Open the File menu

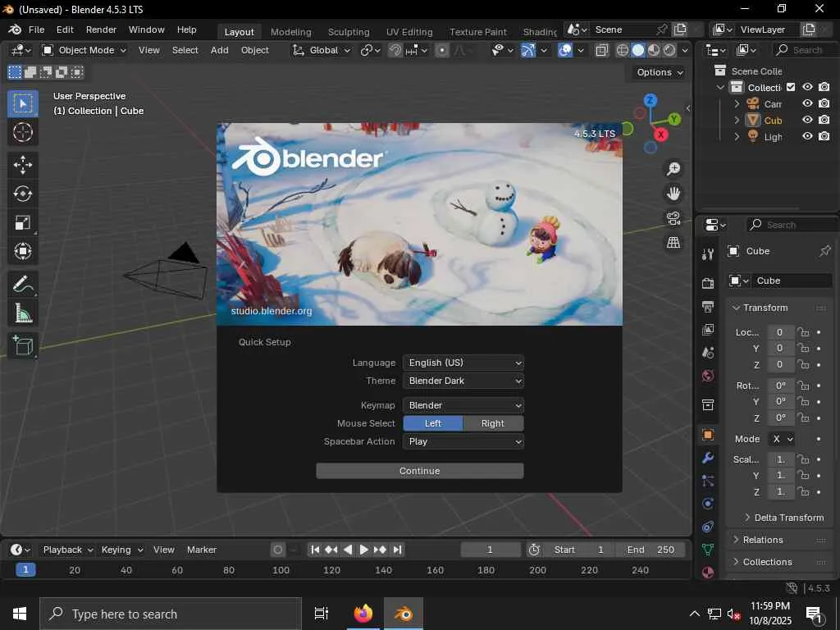click(x=36, y=30)
